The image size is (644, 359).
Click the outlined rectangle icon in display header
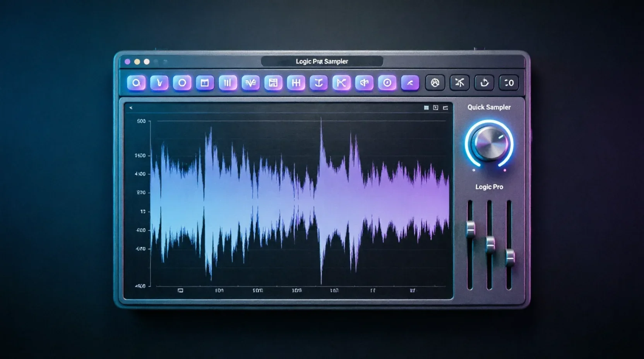pyautogui.click(x=445, y=108)
